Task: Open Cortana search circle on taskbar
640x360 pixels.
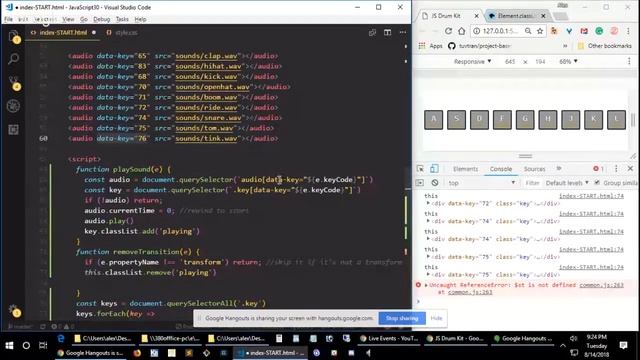Action: (26, 346)
